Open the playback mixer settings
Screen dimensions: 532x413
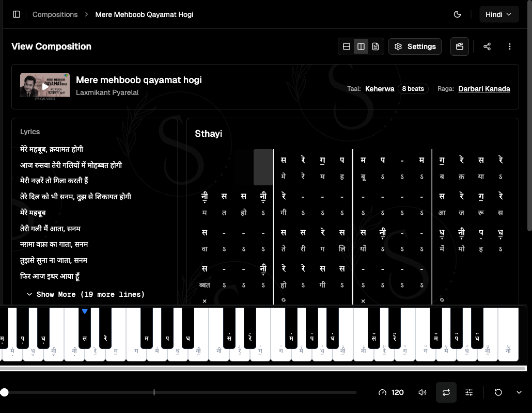(469, 392)
